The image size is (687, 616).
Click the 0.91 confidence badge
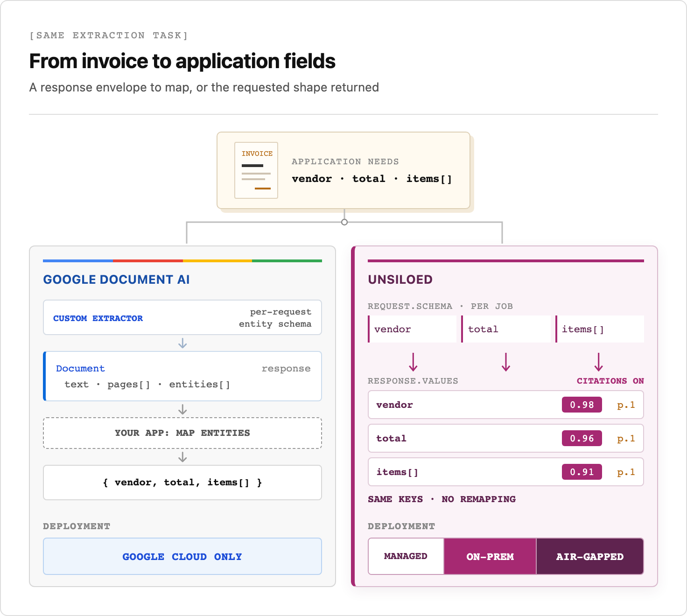point(582,472)
